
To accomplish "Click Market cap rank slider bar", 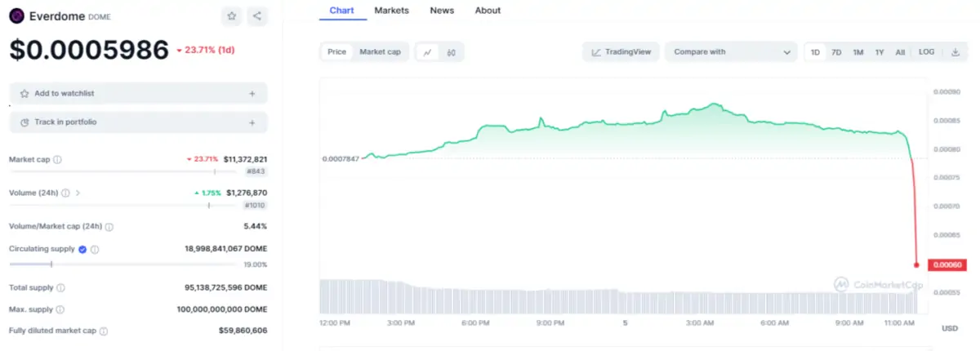I will tap(125, 171).
